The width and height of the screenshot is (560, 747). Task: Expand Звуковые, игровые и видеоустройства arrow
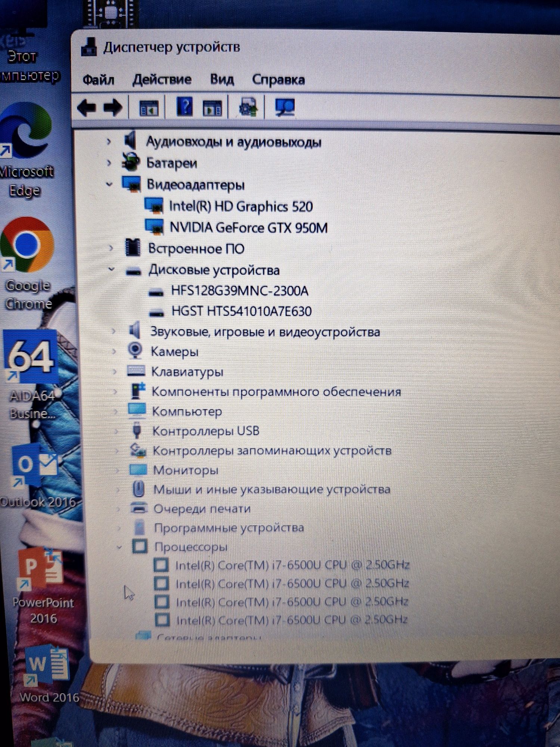tap(114, 331)
